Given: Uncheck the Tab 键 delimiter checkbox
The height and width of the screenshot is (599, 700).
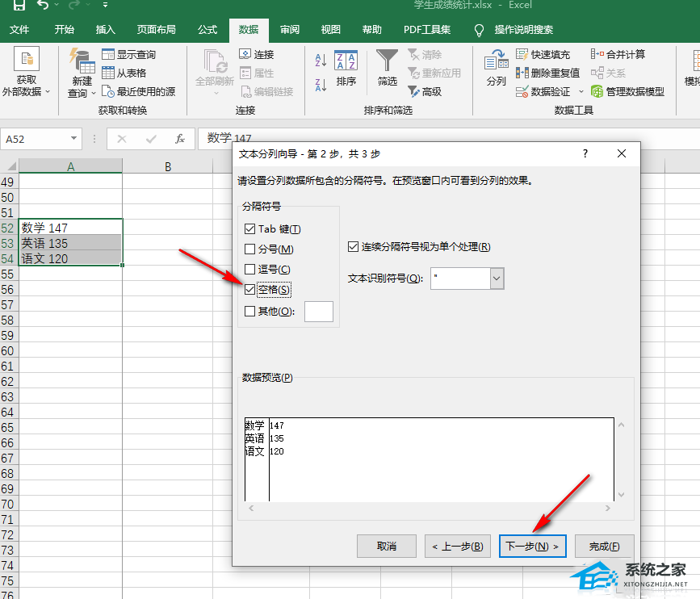Looking at the screenshot, I should [x=249, y=229].
